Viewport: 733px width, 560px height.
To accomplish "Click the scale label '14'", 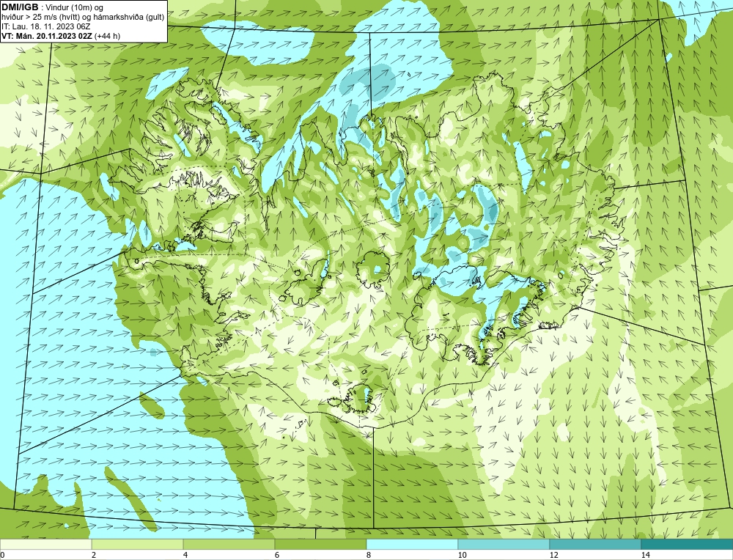I will pyautogui.click(x=646, y=555).
